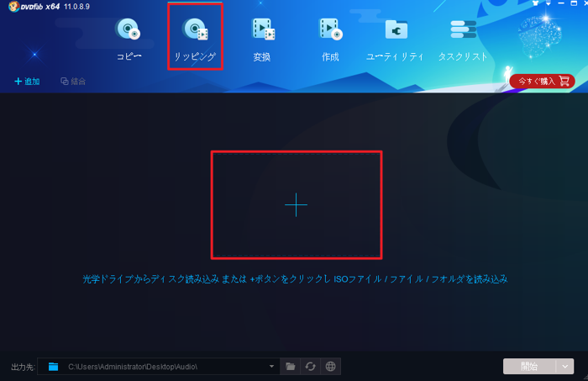Viewport: 588px width, 381px height.
Task: Open the タスクリスト (Task list)
Action: [463, 40]
